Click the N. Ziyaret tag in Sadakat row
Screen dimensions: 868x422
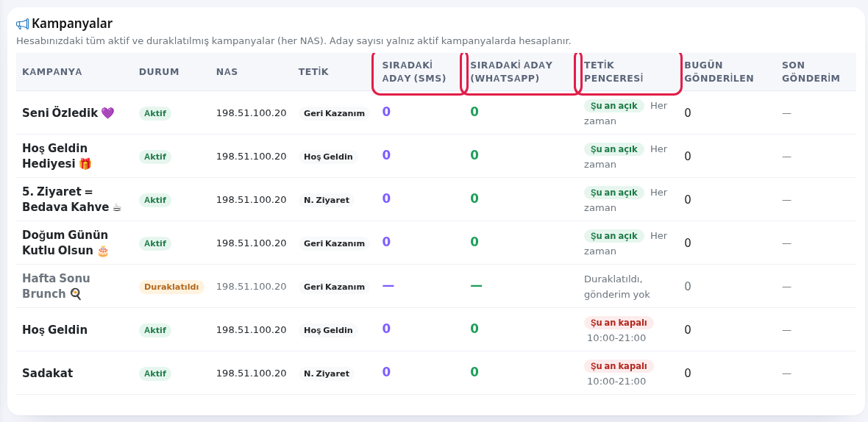(327, 373)
